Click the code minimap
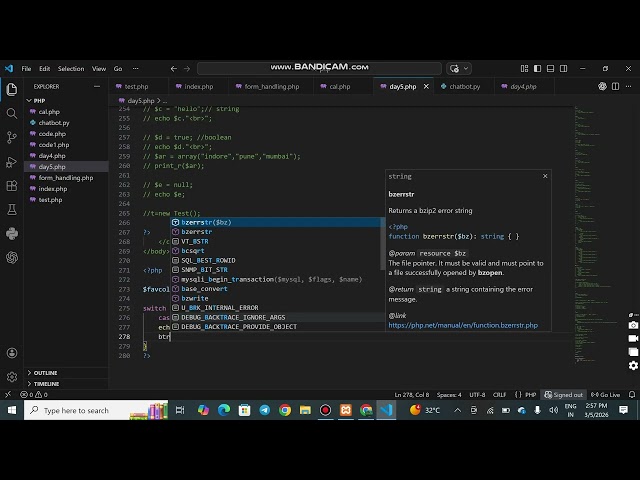 pos(594,235)
